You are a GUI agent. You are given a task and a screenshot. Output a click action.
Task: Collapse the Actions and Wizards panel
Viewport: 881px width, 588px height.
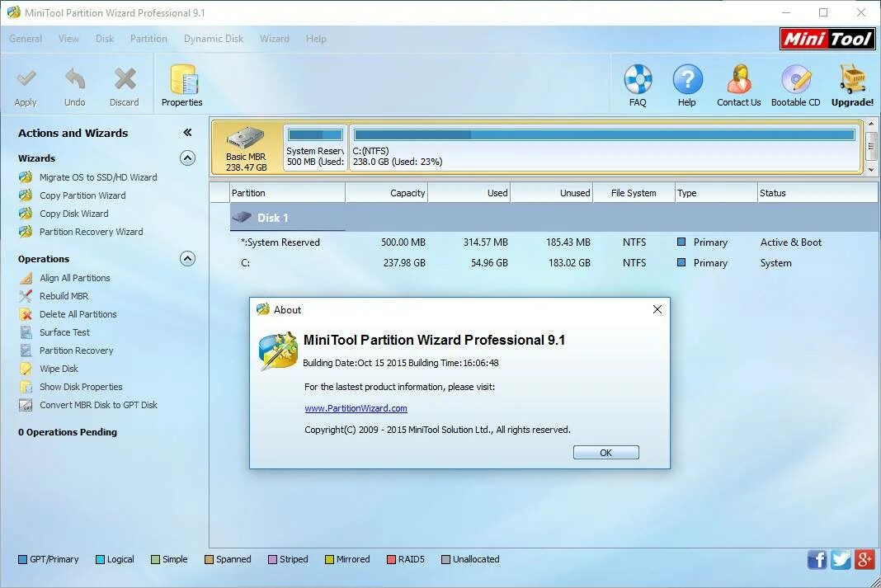click(x=187, y=133)
